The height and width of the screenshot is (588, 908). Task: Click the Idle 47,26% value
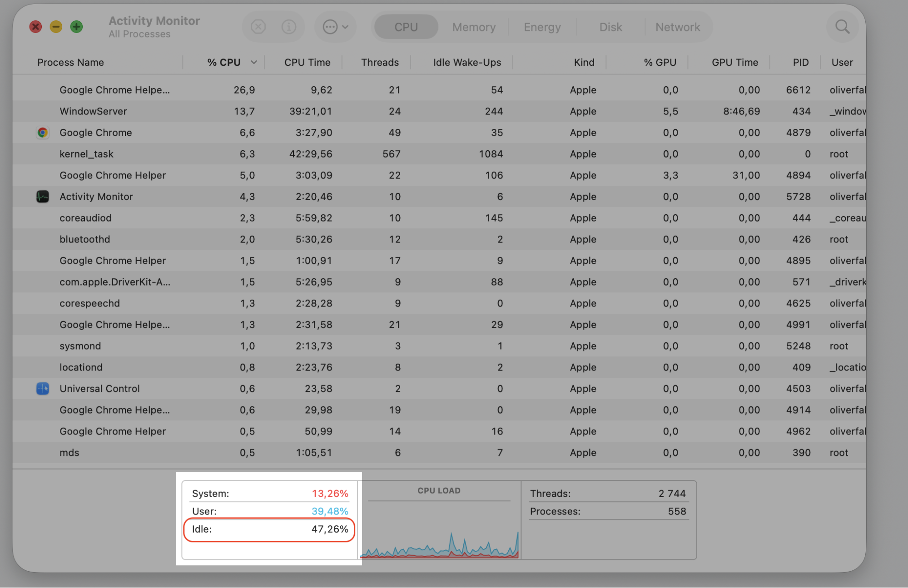[x=330, y=529]
